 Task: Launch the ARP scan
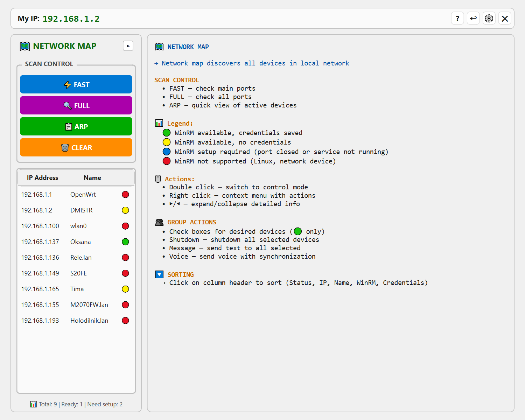click(x=76, y=126)
